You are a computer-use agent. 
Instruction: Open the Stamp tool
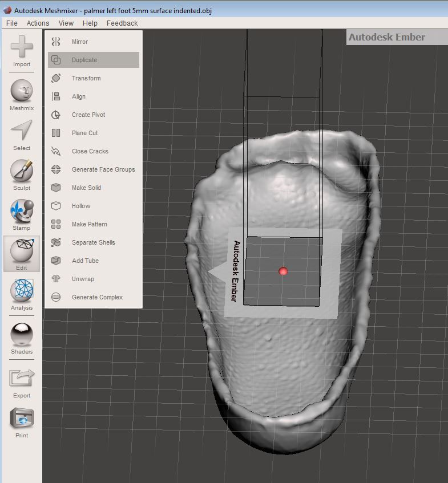click(x=22, y=215)
